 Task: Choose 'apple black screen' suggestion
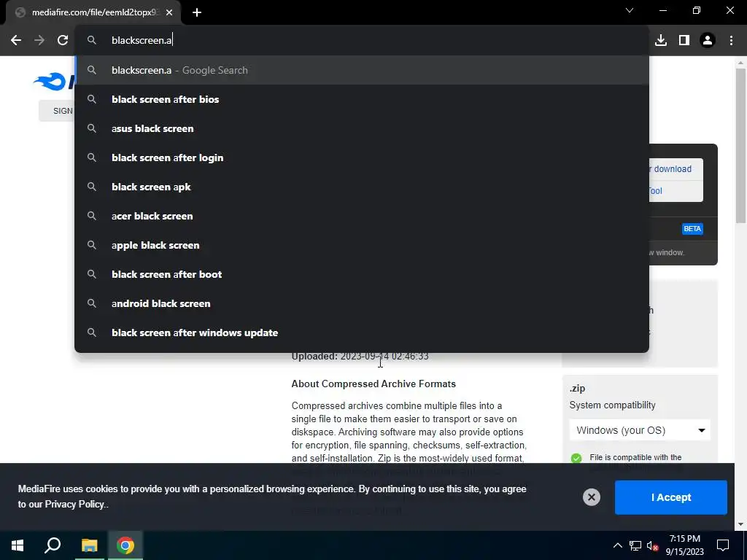tap(362, 245)
